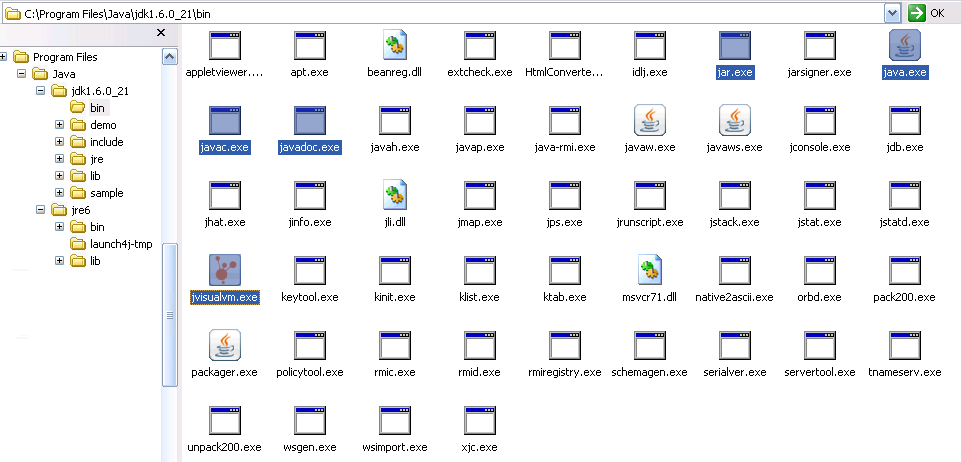This screenshot has height=462, width=961.
Task: Expand the demo folder node
Action: (59, 124)
